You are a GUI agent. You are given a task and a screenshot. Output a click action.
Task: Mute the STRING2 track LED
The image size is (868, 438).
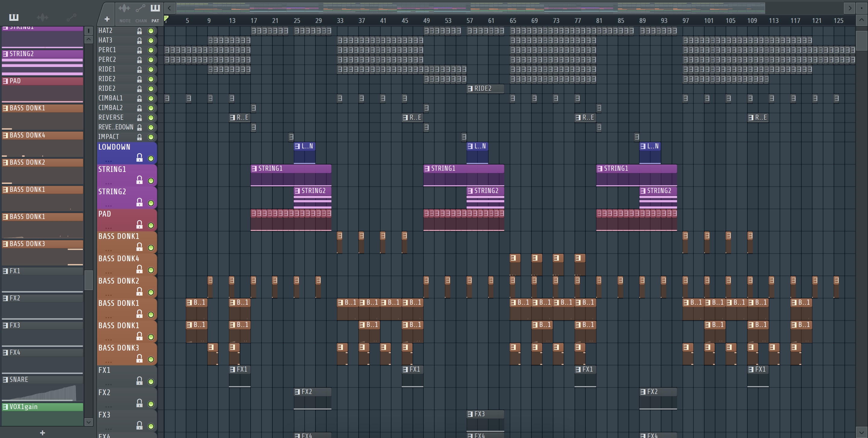click(151, 203)
